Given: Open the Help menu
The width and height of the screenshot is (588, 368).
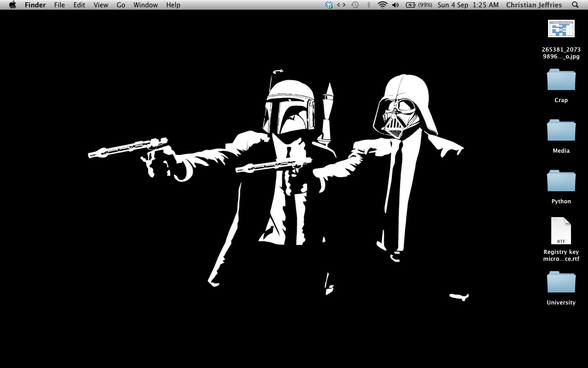Looking at the screenshot, I should [x=173, y=5].
